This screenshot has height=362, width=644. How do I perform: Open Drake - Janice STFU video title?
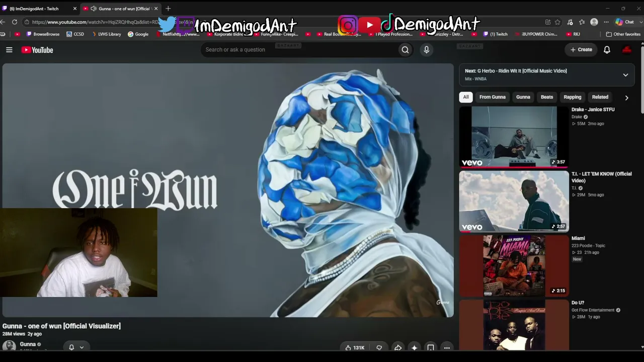593,110
